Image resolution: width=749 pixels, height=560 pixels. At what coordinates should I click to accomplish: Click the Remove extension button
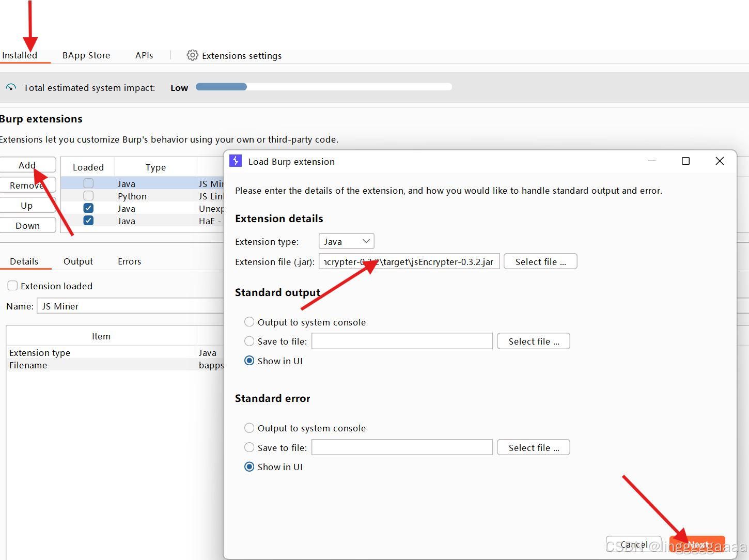27,185
